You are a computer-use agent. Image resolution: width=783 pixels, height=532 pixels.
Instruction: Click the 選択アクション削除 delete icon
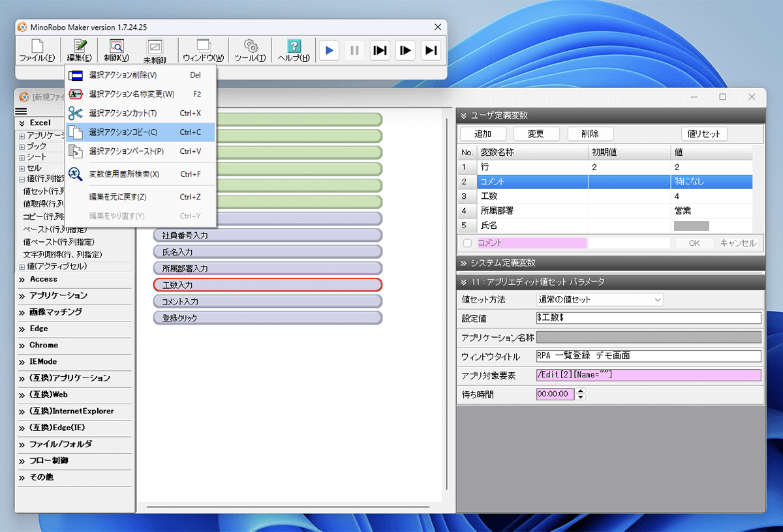76,75
